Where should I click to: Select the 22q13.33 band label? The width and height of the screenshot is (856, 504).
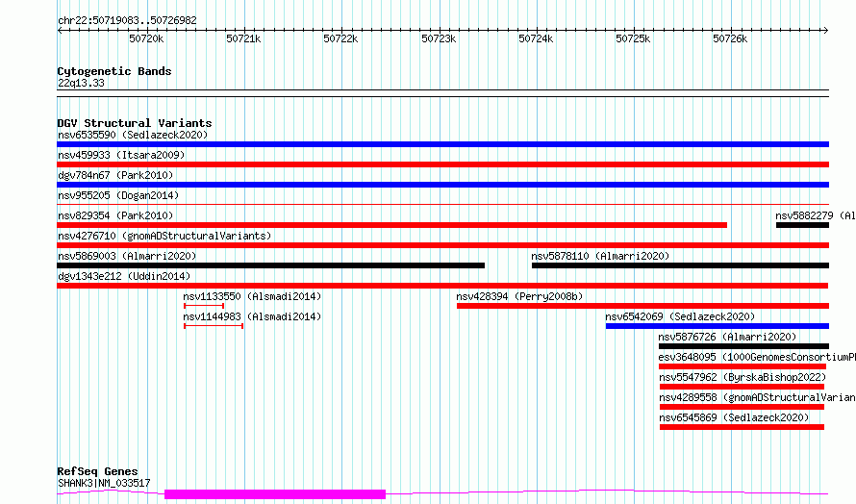[81, 84]
